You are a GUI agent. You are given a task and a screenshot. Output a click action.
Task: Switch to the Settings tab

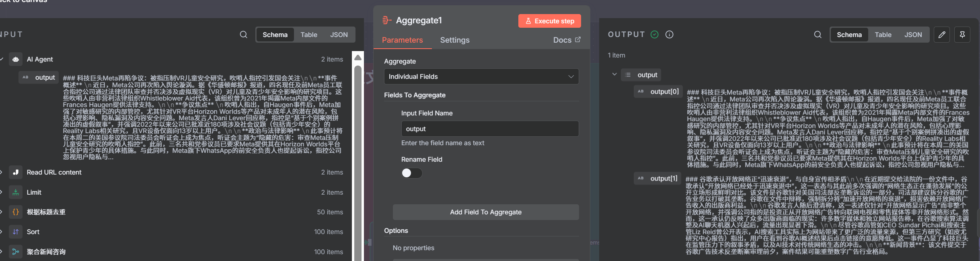[455, 40]
